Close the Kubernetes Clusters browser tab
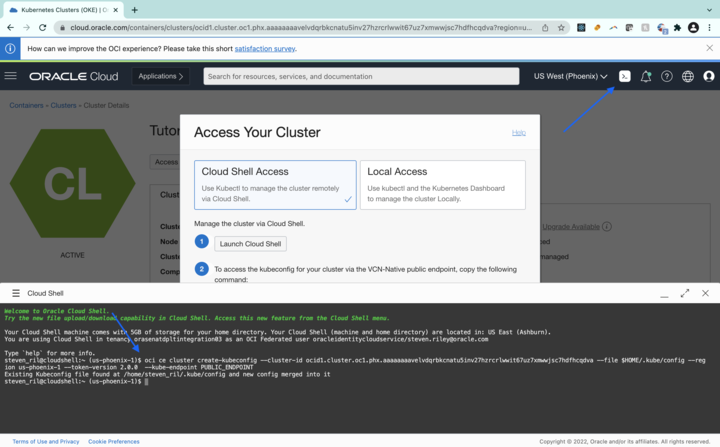Viewport: 720px width, 447px height. [x=116, y=10]
